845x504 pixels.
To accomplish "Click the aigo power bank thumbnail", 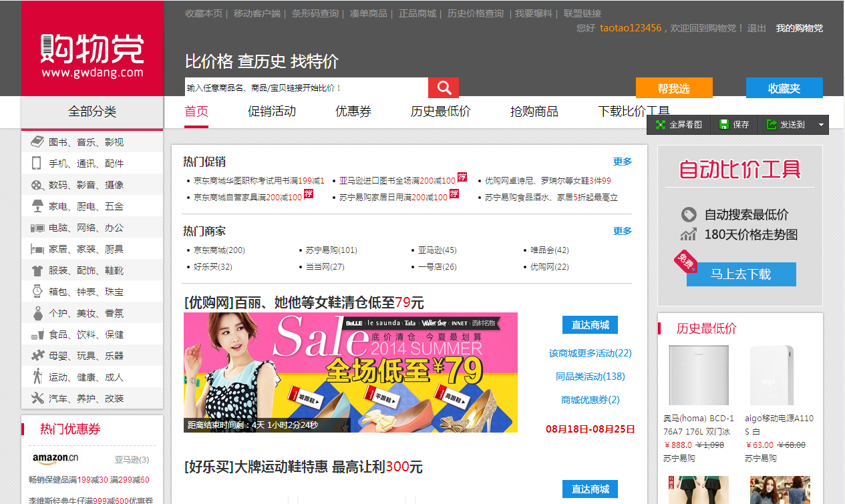I will coord(780,375).
